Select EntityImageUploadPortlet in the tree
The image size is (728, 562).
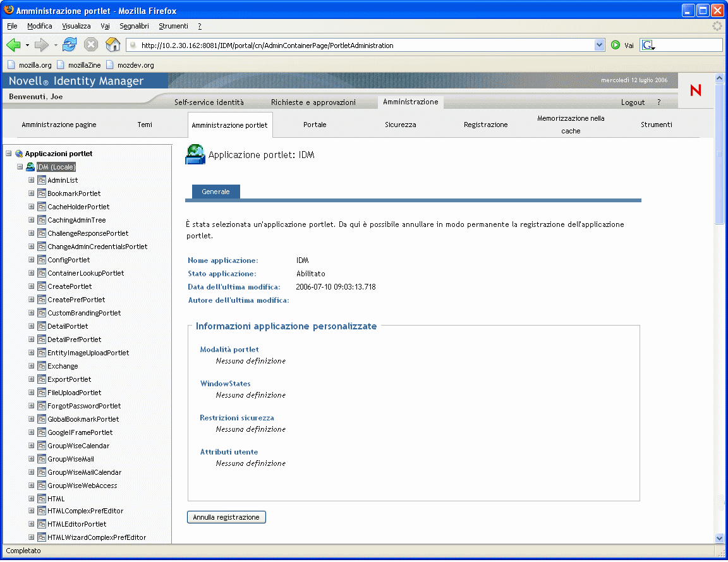click(88, 353)
